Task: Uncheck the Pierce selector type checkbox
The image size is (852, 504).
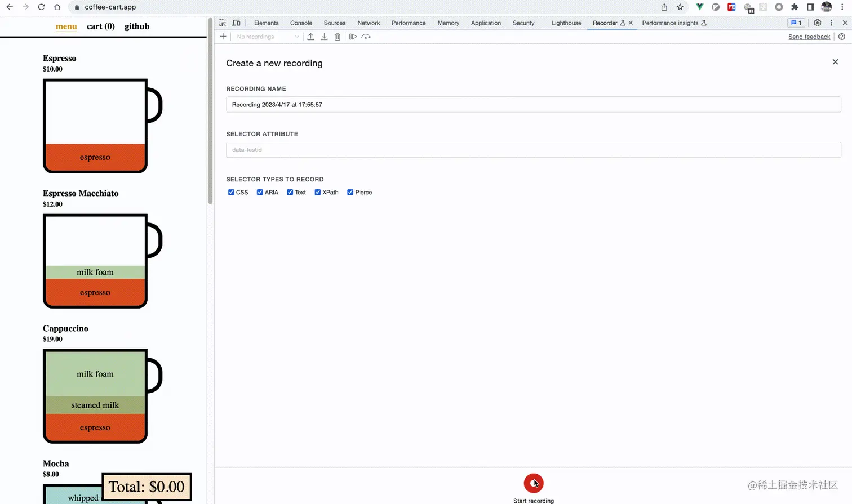Action: click(x=350, y=193)
